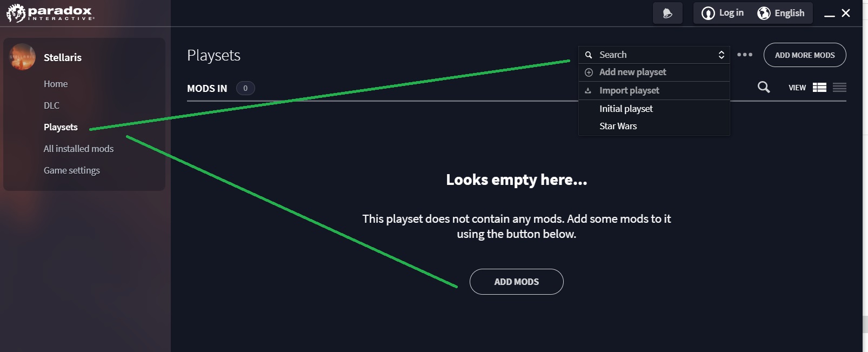This screenshot has width=868, height=352.
Task: Click the ADD MODS button
Action: (x=517, y=282)
